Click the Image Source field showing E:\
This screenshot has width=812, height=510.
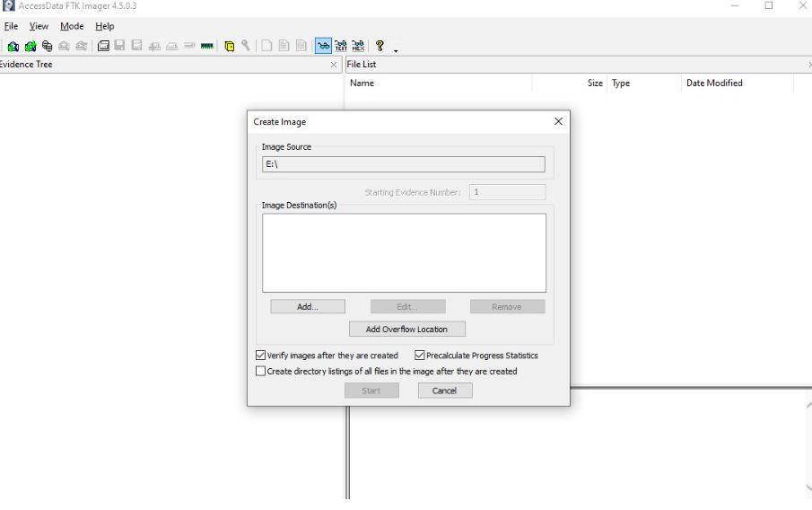(404, 164)
